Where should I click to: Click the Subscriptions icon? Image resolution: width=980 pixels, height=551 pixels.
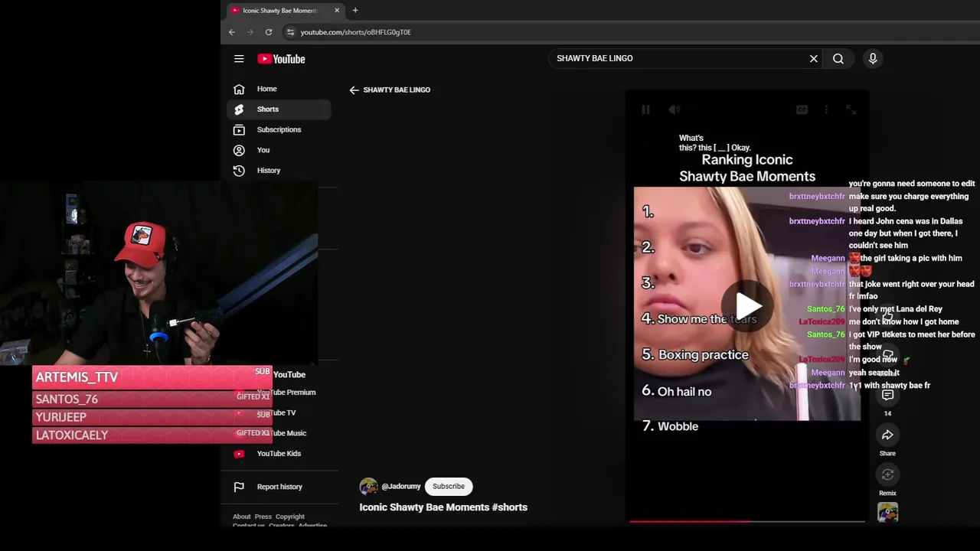tap(239, 130)
